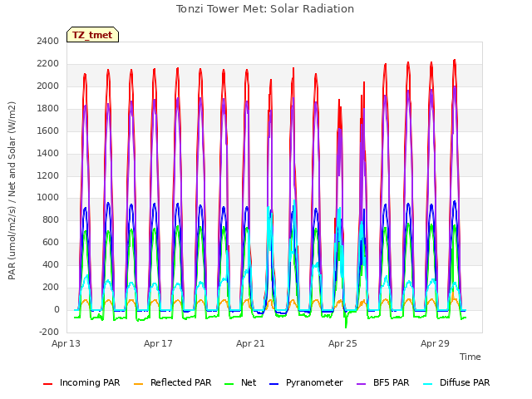Click the Apr 25 x-axis tick label
Image resolution: width=532 pixels, height=399 pixels.
[342, 343]
